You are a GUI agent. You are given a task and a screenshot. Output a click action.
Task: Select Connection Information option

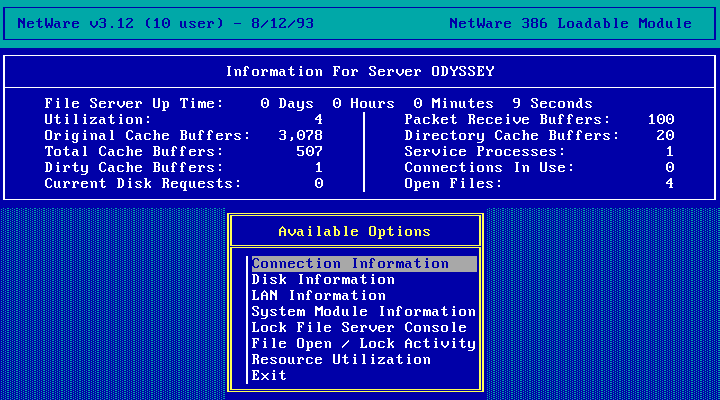[364, 264]
